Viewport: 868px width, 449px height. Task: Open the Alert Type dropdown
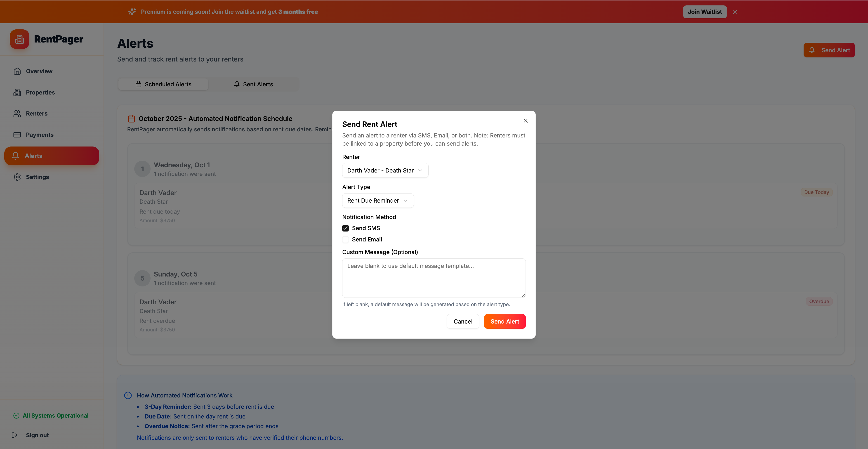pyautogui.click(x=377, y=201)
